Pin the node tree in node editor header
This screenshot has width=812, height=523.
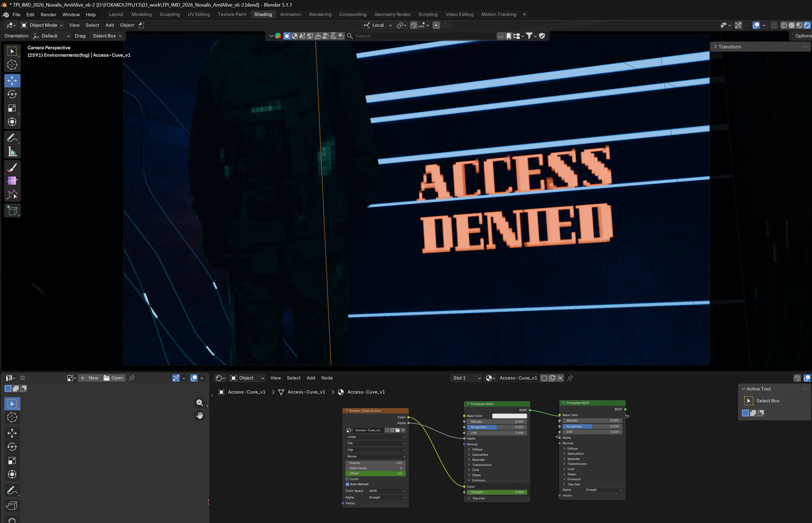[570, 378]
